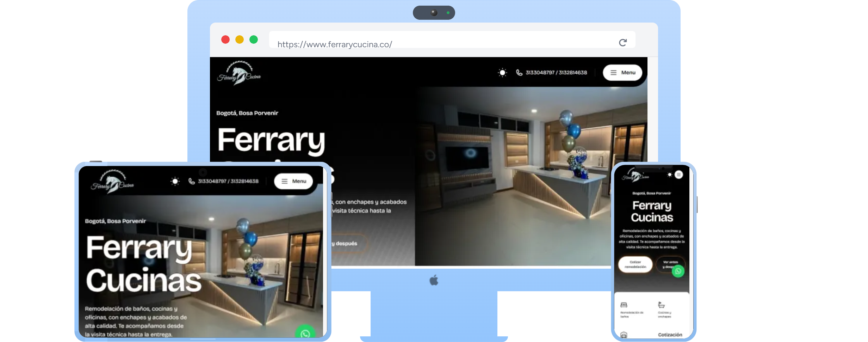Click the Cocinas y enchapes bathtub icon on phone
Viewport: 868px width, 342px height.
(662, 305)
